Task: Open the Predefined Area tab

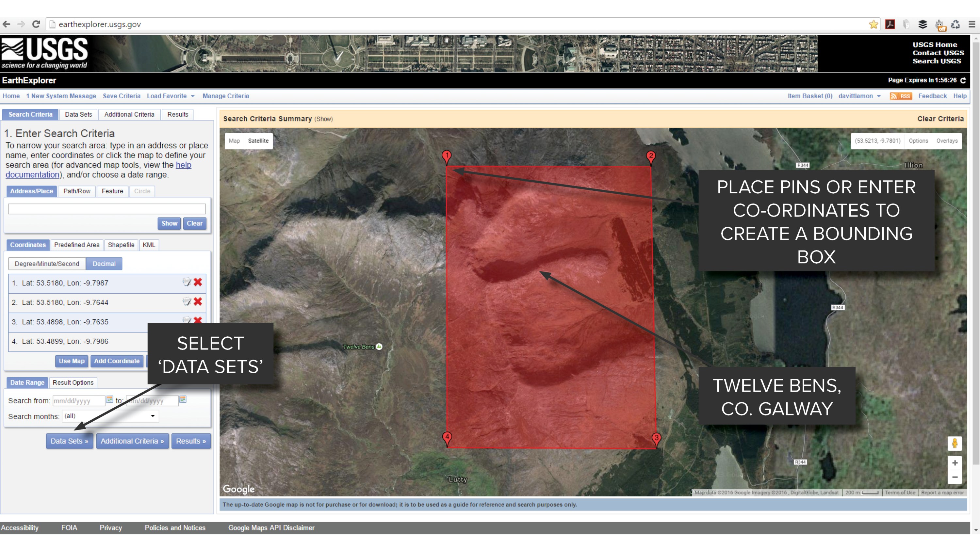Action: [77, 245]
